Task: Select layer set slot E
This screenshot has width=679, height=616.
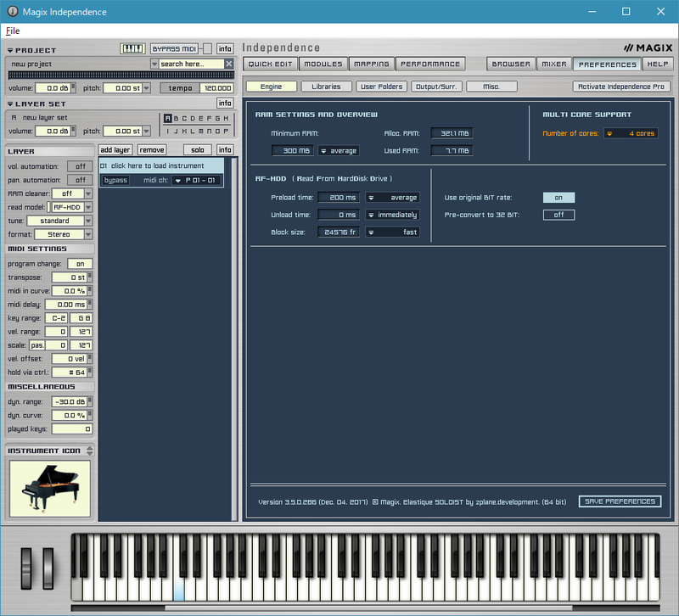Action: 201,118
